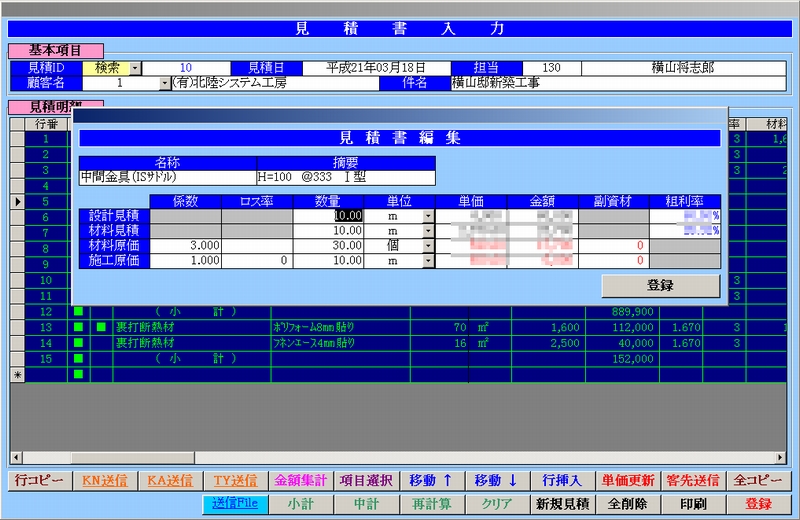Toggle the second green checkbox in row 13
Screen dimensions: 800x520
100,327
